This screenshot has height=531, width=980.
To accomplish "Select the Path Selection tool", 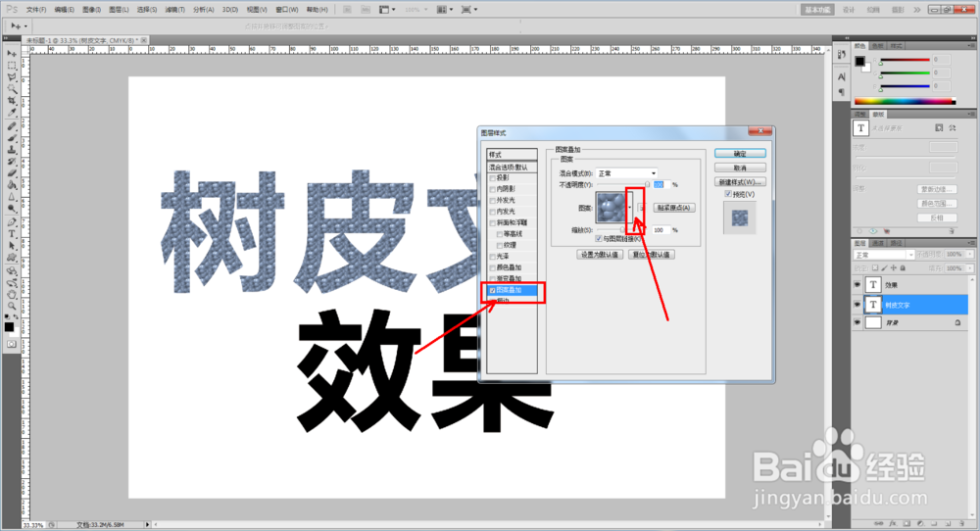I will (12, 246).
